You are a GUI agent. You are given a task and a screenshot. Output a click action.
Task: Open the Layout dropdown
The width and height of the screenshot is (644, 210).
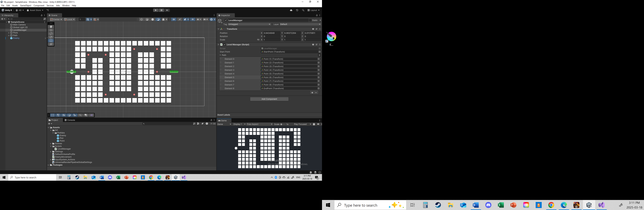pyautogui.click(x=314, y=10)
